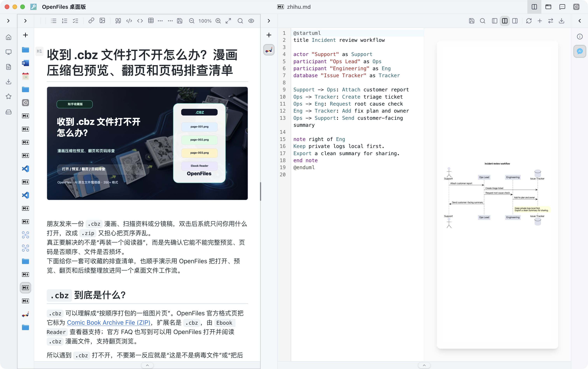Switch to split editor-preview layout in right pane

(505, 21)
